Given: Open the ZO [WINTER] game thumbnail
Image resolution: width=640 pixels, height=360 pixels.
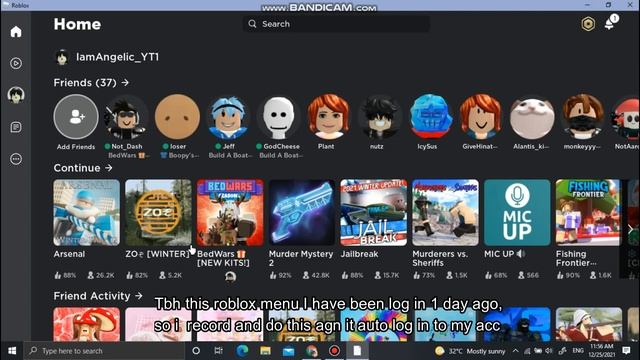Looking at the screenshot, I should click(158, 213).
